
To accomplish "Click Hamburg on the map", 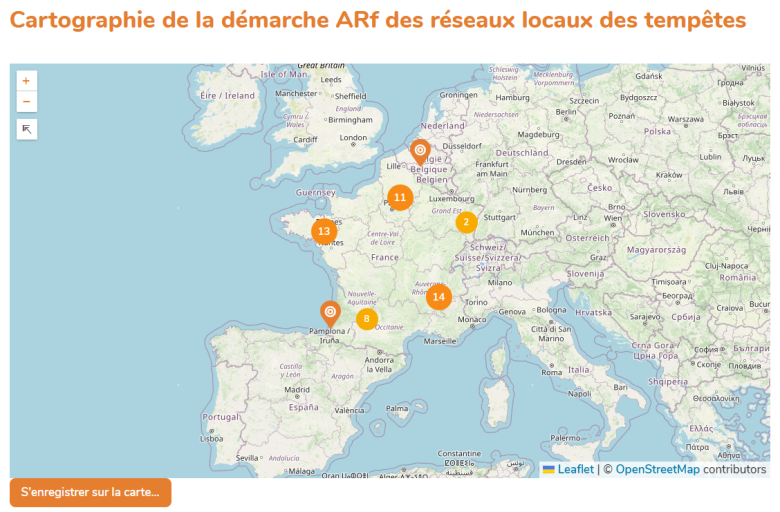I will click(x=512, y=97).
